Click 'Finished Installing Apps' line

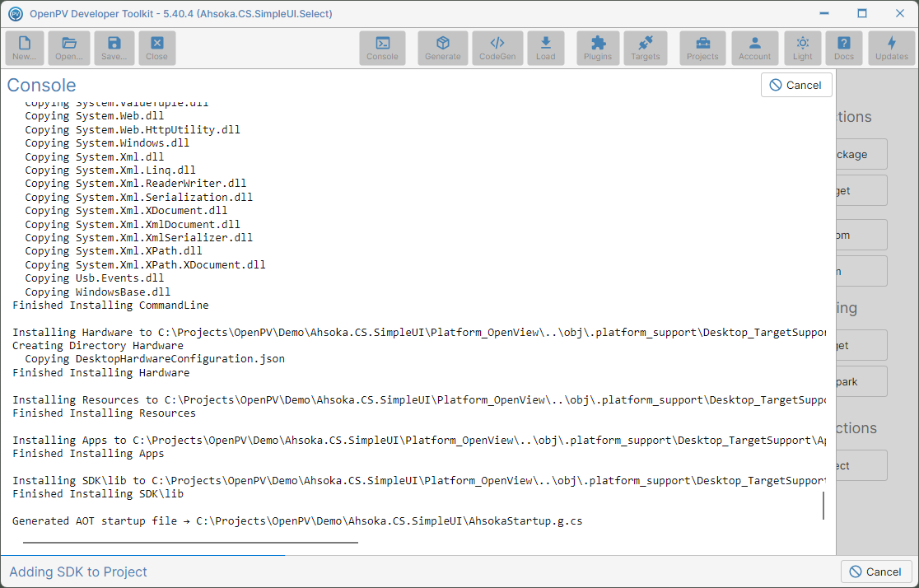88,453
